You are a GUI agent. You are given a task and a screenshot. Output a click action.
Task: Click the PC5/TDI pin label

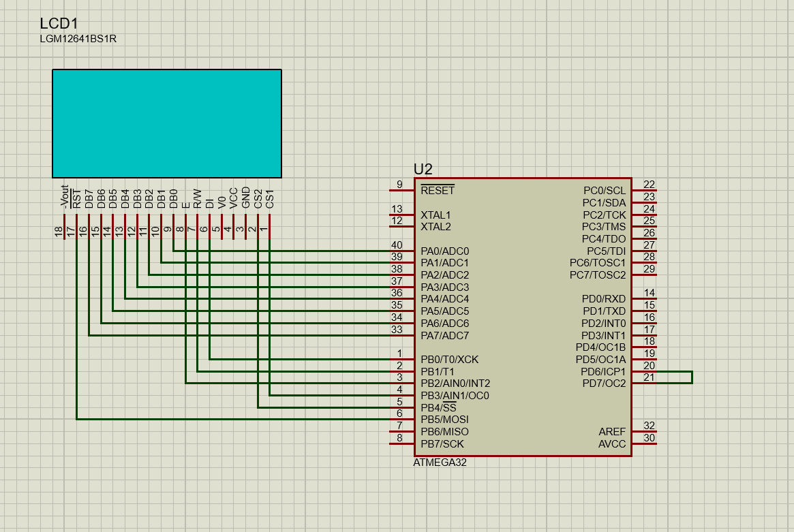point(606,251)
